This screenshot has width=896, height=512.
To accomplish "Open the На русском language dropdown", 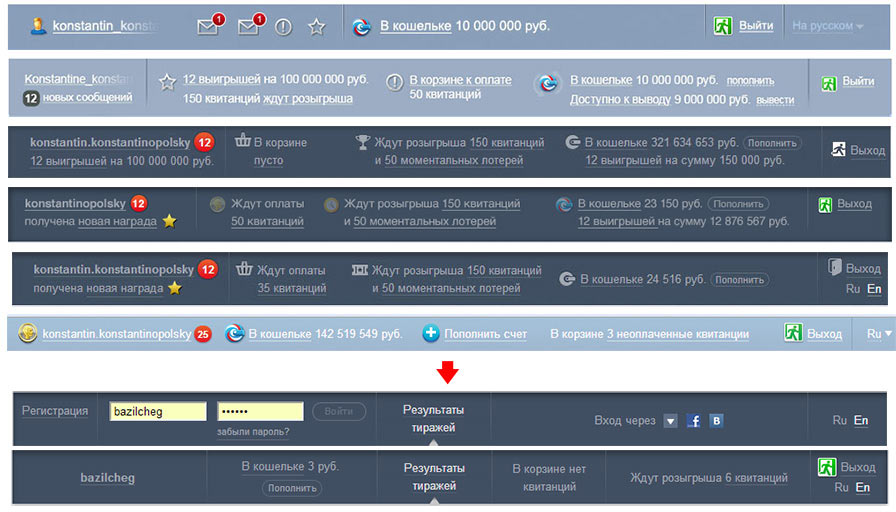I will point(827,26).
